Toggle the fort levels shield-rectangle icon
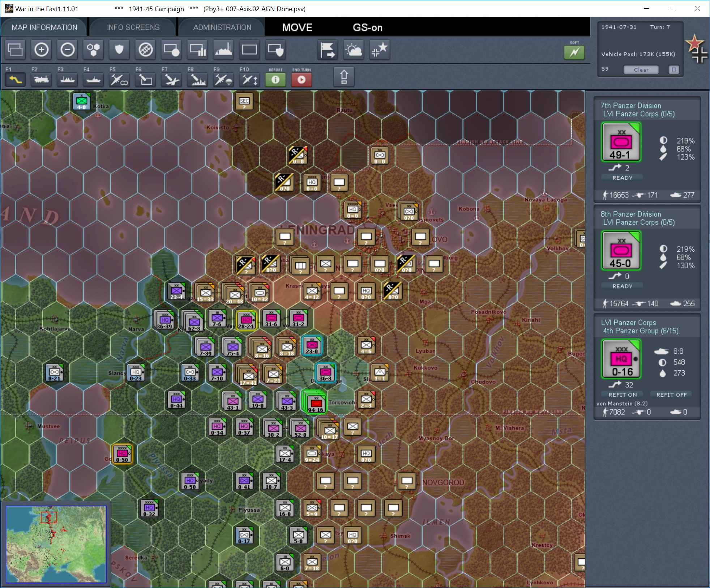 tap(275, 50)
